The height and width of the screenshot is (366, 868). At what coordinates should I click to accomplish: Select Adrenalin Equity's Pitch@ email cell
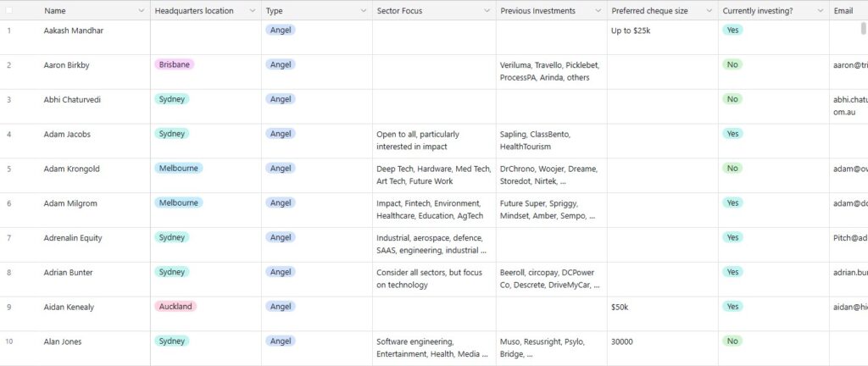click(x=849, y=245)
